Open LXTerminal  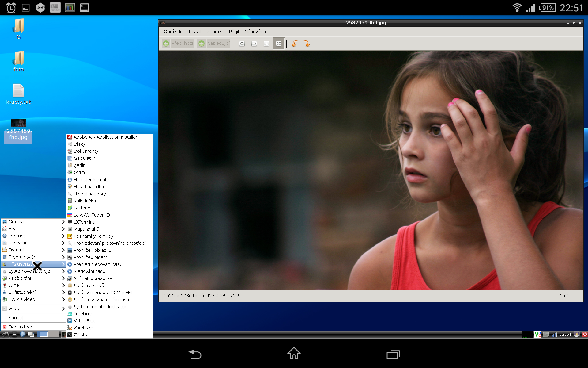point(110,222)
